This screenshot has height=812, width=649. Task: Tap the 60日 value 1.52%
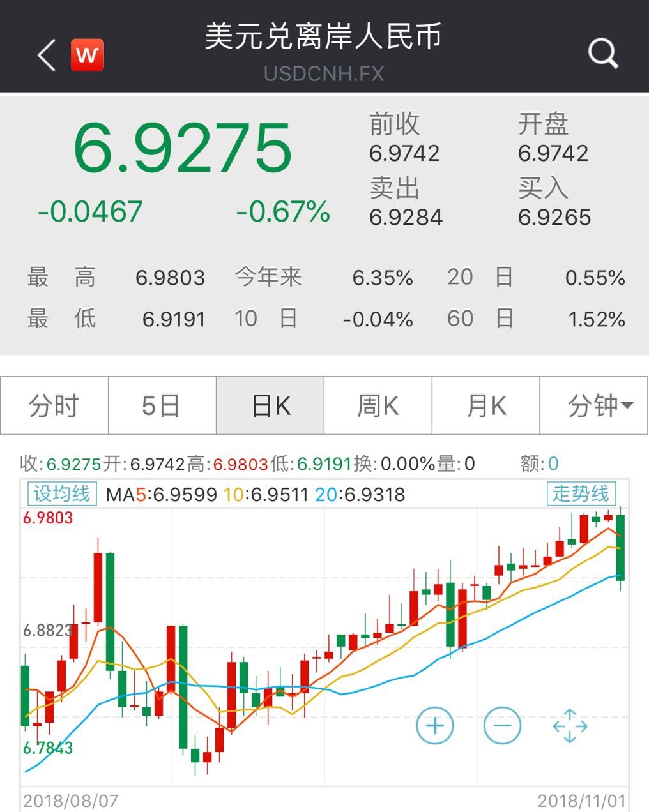(x=597, y=319)
